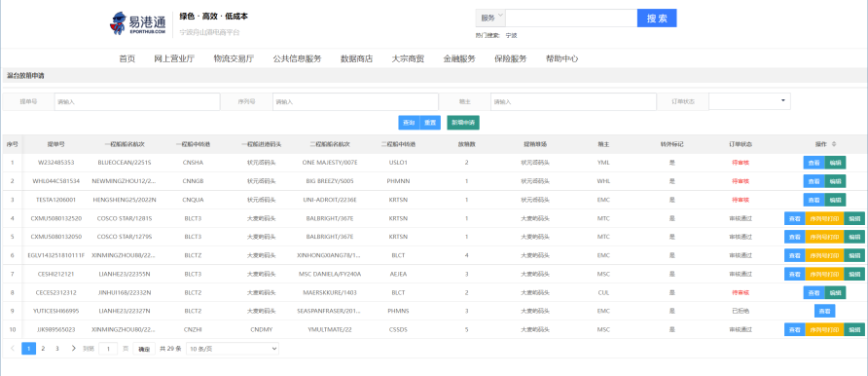Screen dimensions: 868x376
Task: Click 序列号打印 for row CESHI212121
Action: click(x=825, y=274)
